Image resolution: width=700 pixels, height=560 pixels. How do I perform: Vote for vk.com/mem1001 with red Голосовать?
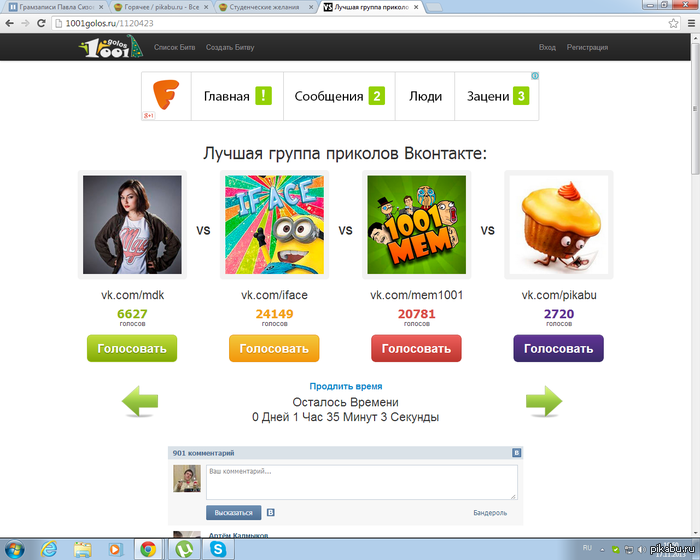pos(416,348)
